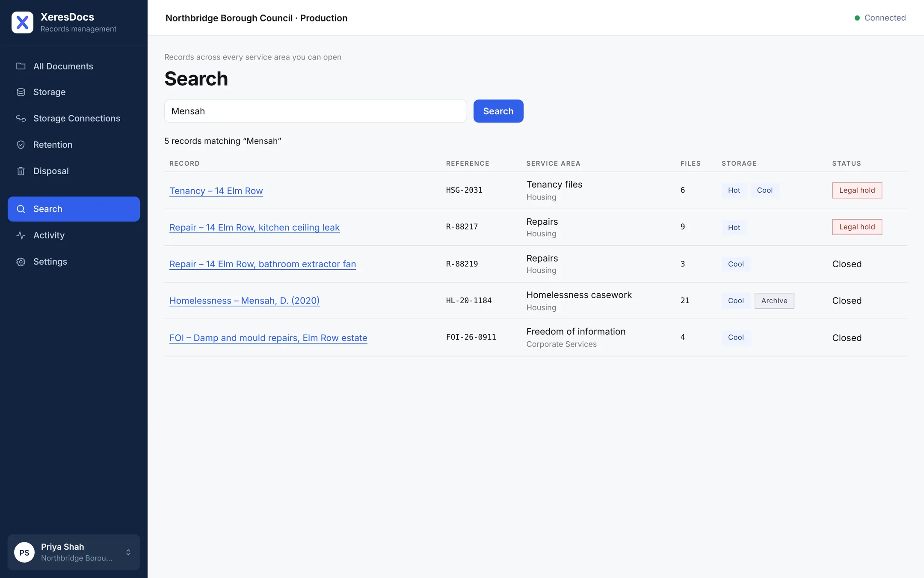Click the RECORD column header

click(x=184, y=164)
